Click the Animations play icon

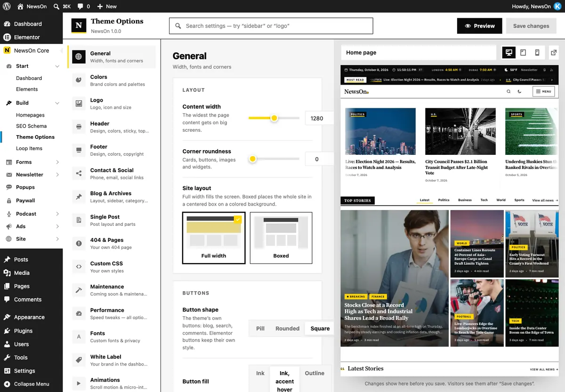pos(79,383)
